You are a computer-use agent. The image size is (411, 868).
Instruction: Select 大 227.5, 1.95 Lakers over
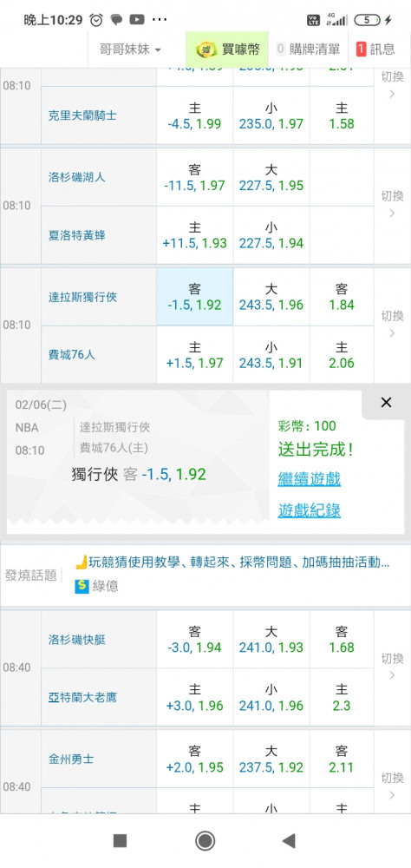(271, 178)
